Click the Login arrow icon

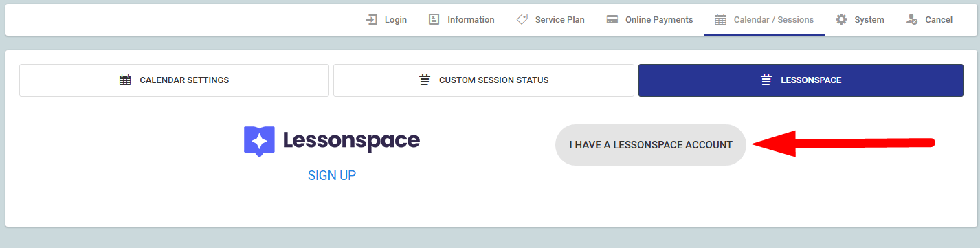[x=371, y=20]
